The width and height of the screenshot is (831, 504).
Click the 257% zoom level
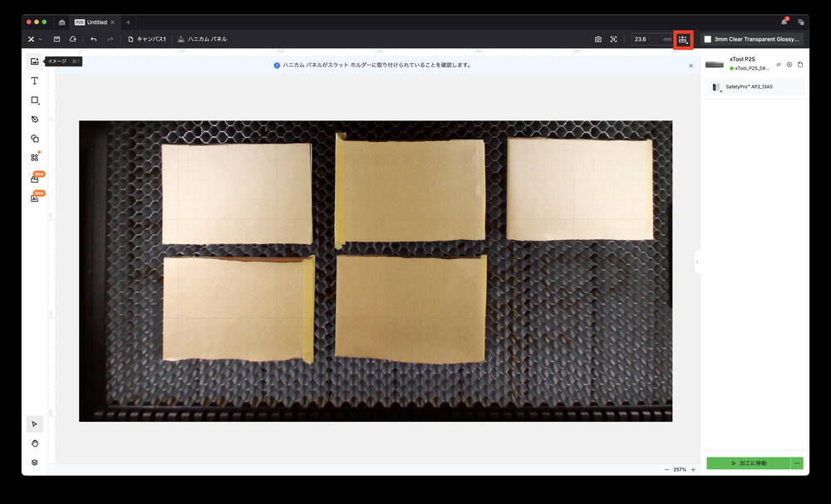(x=680, y=470)
